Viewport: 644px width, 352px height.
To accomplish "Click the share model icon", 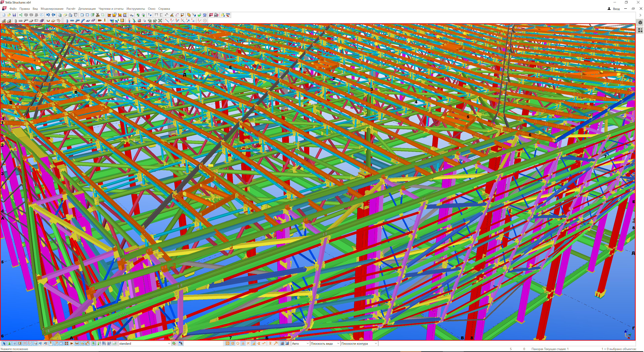I will [x=21, y=15].
